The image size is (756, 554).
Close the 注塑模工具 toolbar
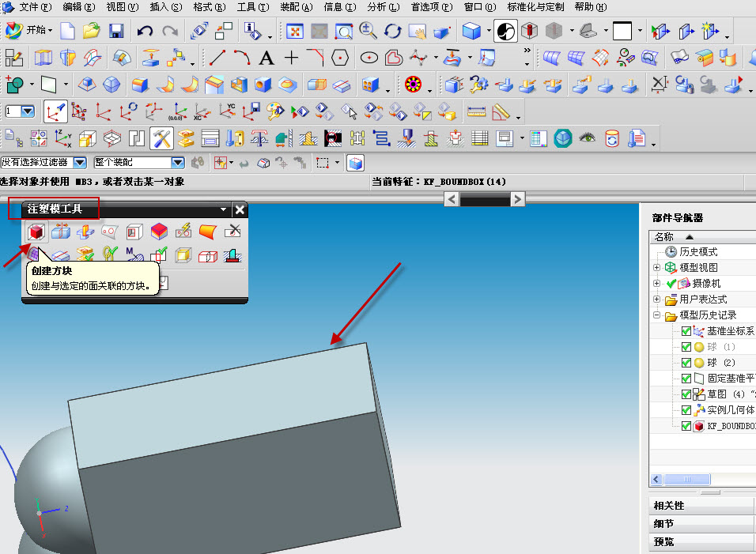[240, 209]
